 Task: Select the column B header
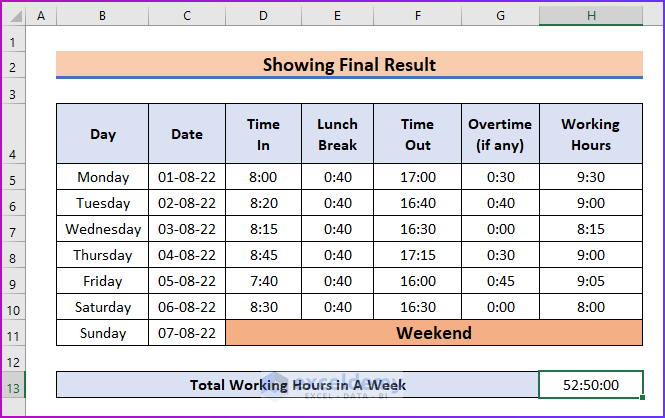coord(102,17)
